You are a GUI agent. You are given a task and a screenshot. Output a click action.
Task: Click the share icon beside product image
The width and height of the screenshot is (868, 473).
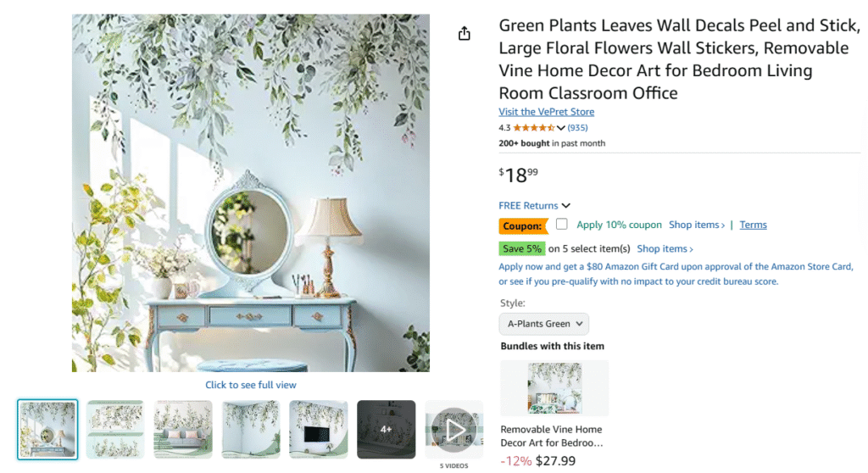click(x=464, y=34)
